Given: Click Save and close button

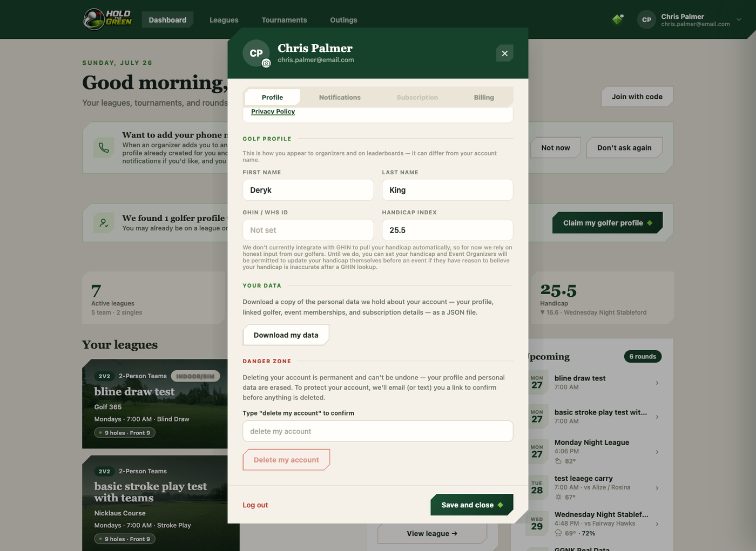Looking at the screenshot, I should 472,505.
